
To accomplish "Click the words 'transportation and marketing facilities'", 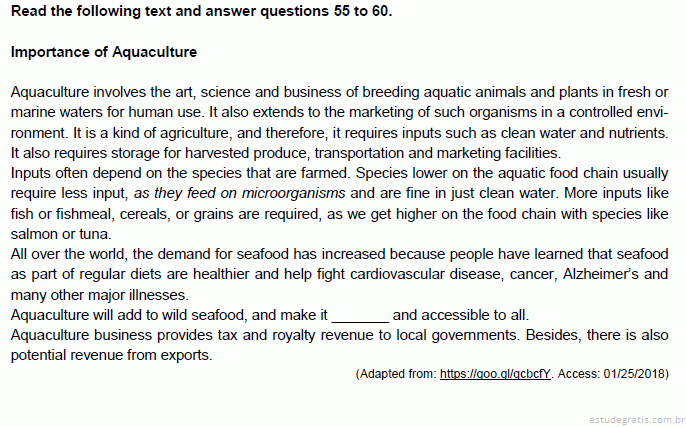I will [436, 153].
